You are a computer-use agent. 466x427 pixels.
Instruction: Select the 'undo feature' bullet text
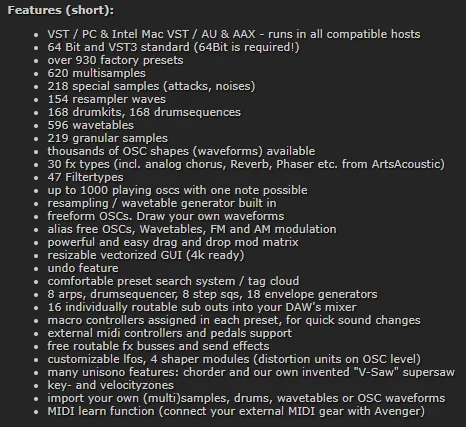pos(83,268)
